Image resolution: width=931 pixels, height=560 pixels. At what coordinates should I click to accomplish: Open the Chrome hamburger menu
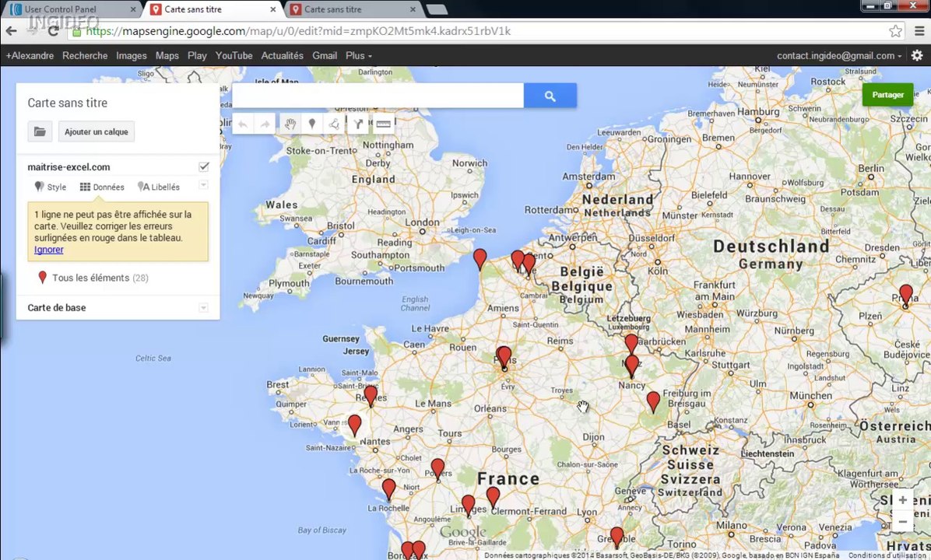click(919, 31)
